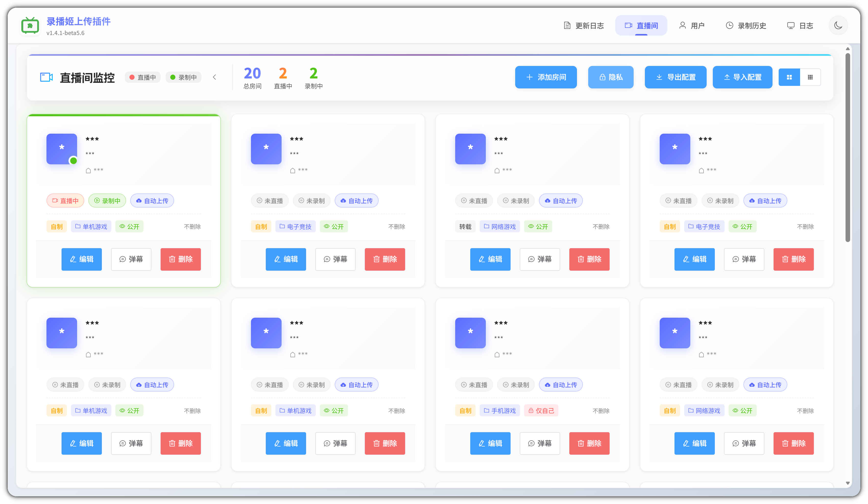Delete the 转载 网络游戏 room

coord(589,259)
